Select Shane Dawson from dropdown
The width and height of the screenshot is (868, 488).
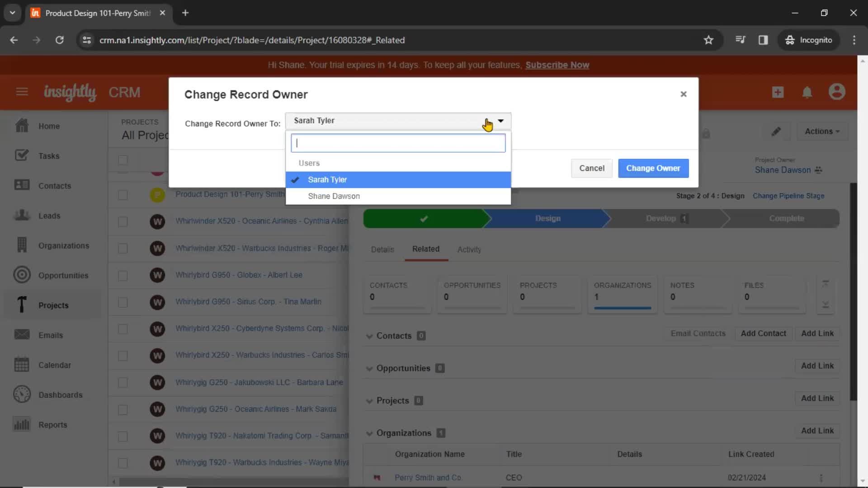click(334, 196)
